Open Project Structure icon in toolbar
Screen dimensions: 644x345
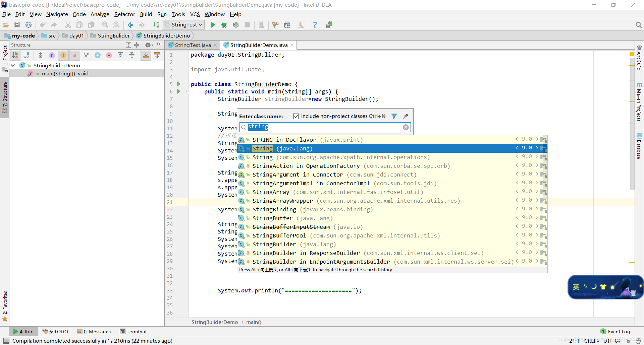click(x=287, y=25)
